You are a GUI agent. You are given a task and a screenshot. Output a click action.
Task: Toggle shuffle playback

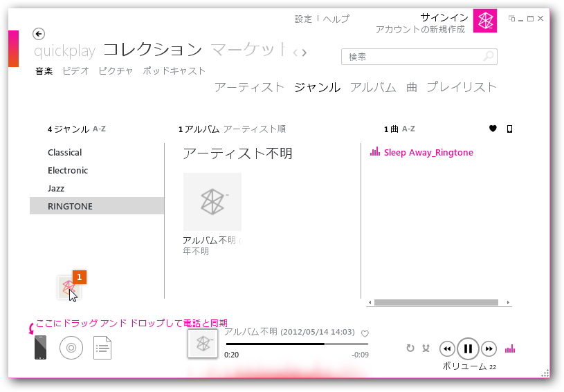coord(426,348)
